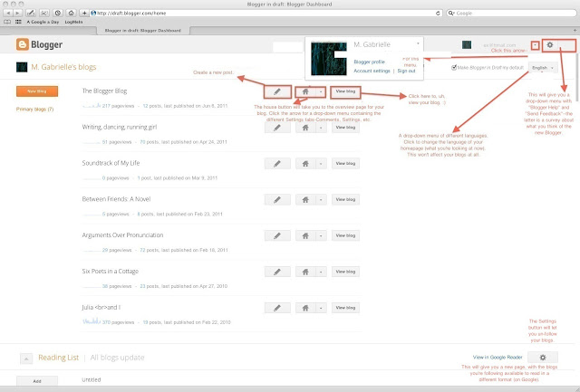The width and height of the screenshot is (580, 392).
Task: Click the Google search field in Safari
Action: click(x=511, y=13)
